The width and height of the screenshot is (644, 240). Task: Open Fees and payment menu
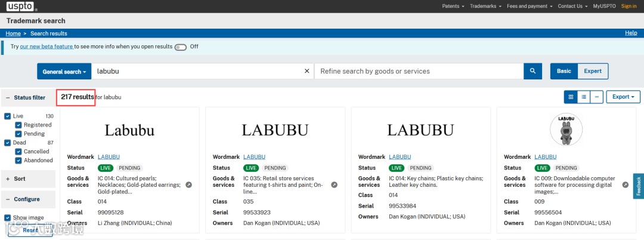530,6
